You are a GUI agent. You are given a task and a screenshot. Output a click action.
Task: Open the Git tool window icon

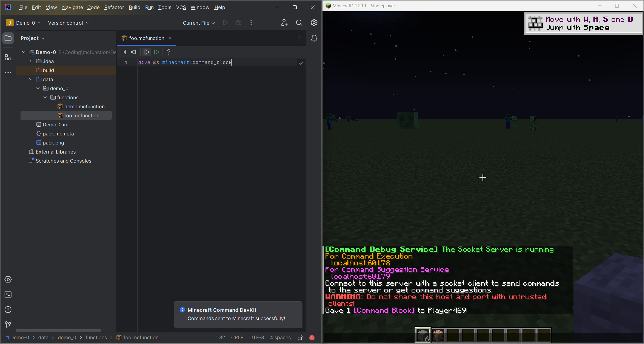coord(8,325)
